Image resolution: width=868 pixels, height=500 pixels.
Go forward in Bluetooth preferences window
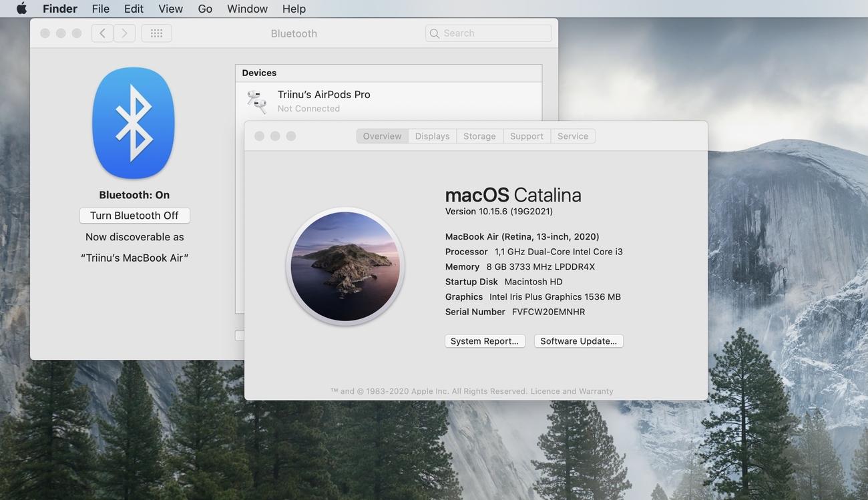click(124, 33)
